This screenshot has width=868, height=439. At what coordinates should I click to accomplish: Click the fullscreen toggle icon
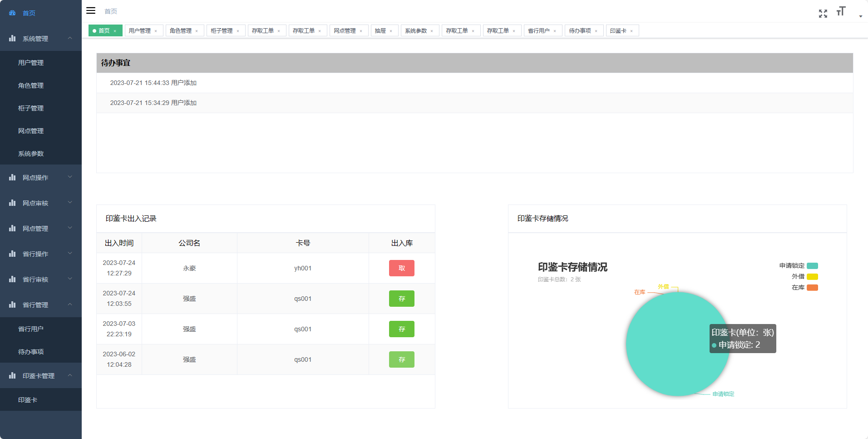(x=823, y=14)
